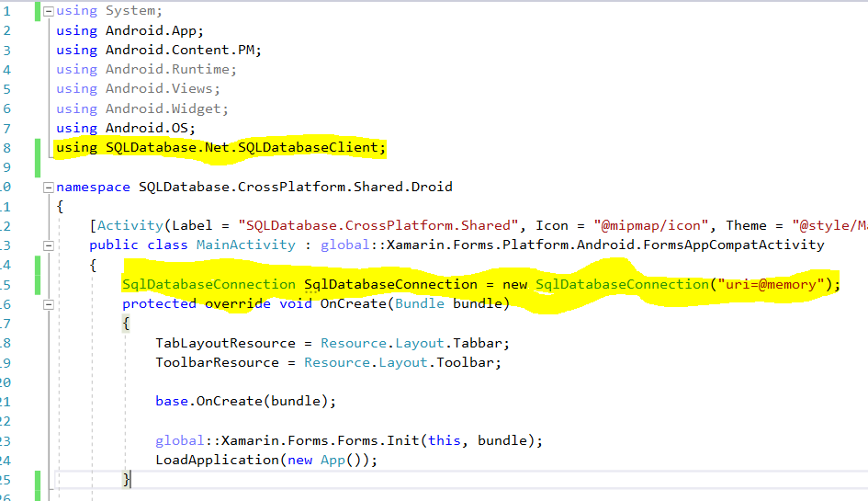The height and width of the screenshot is (501, 868).
Task: Collapse the MainActivity class outline
Action: click(49, 245)
